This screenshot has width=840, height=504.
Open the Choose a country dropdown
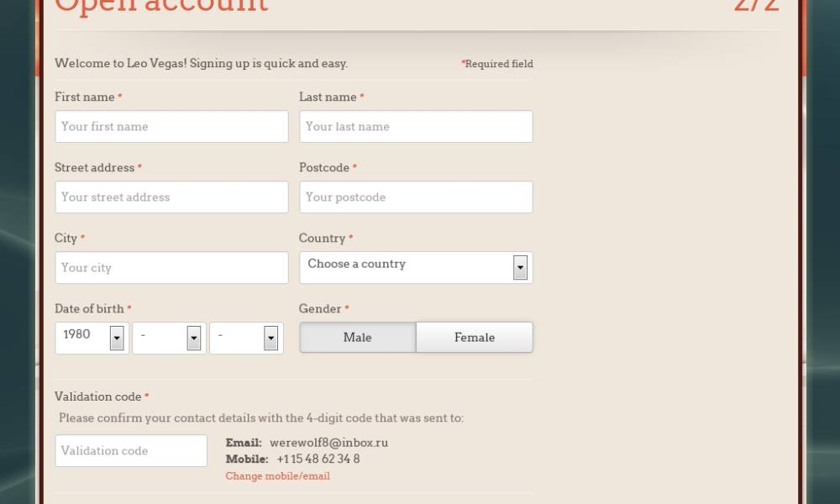pos(416,267)
